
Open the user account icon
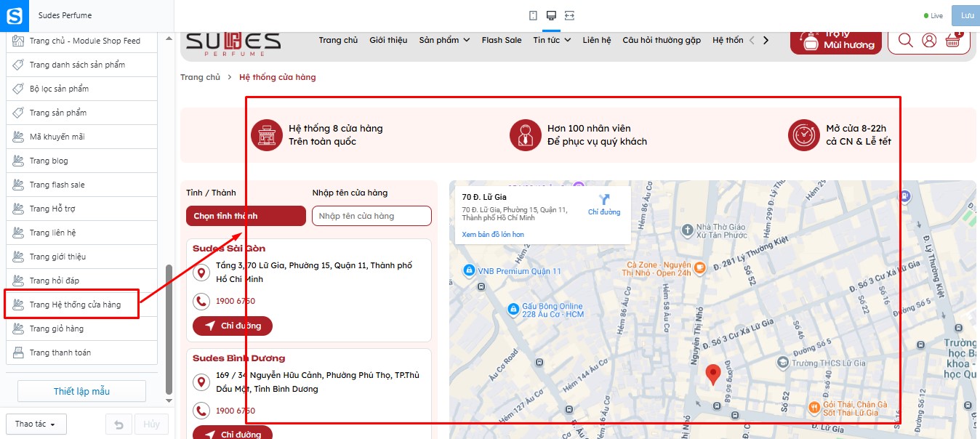pyautogui.click(x=929, y=40)
